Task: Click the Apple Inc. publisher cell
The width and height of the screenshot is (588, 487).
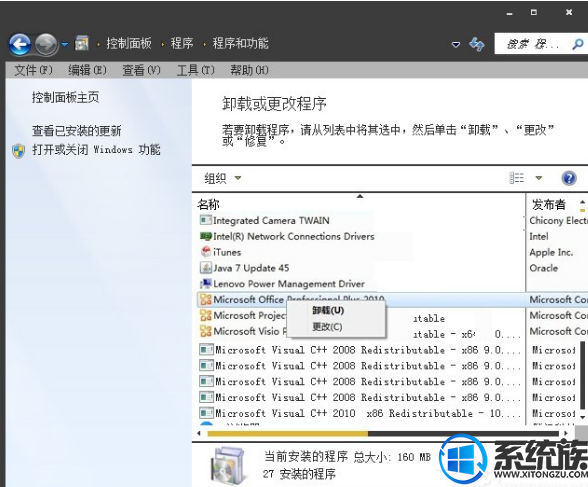Action: pyautogui.click(x=551, y=252)
